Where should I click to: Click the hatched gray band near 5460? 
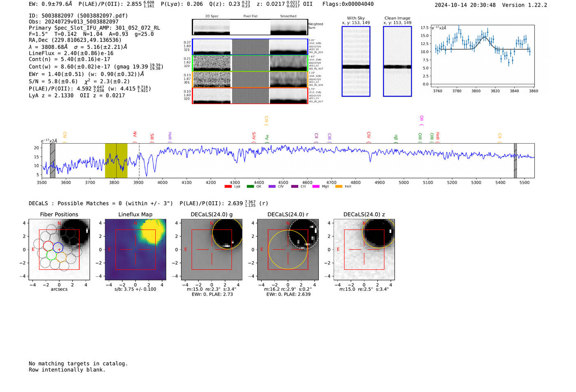point(515,160)
